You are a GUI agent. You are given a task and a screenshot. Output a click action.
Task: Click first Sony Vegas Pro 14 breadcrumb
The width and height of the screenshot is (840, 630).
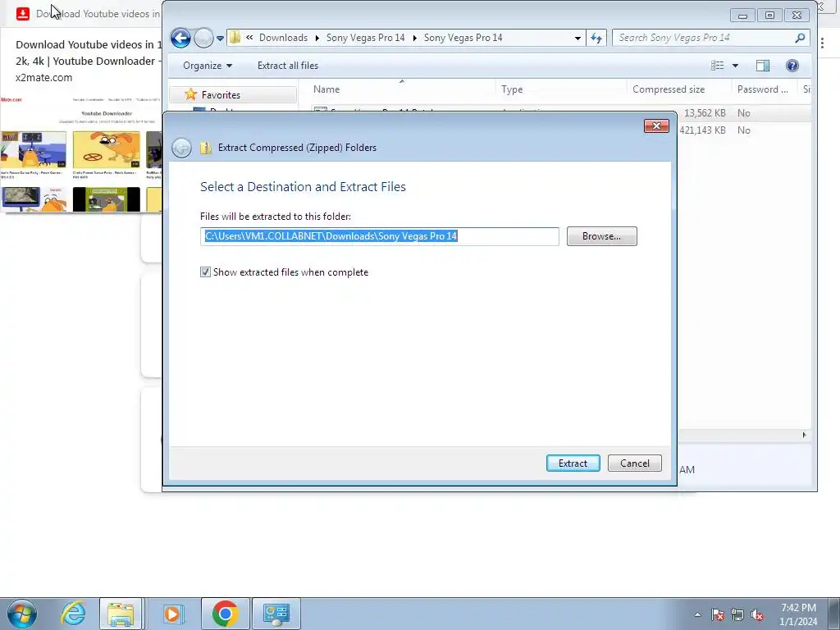[x=365, y=38]
